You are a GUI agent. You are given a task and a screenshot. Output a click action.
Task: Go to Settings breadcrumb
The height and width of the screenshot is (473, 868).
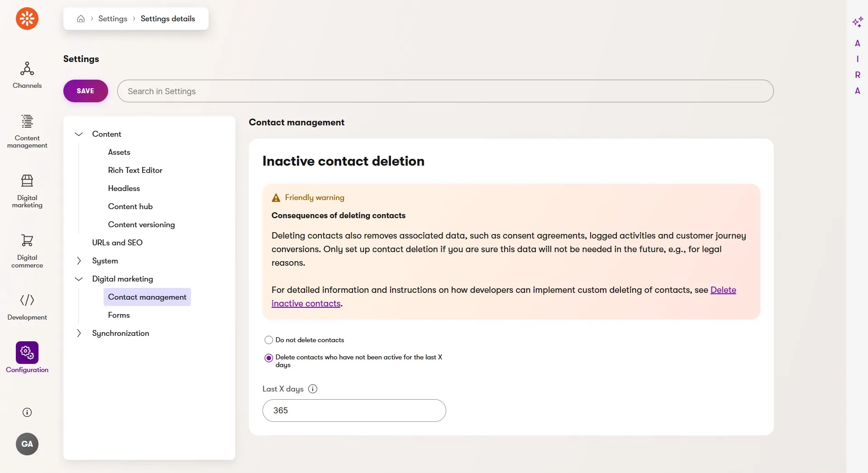(x=113, y=19)
